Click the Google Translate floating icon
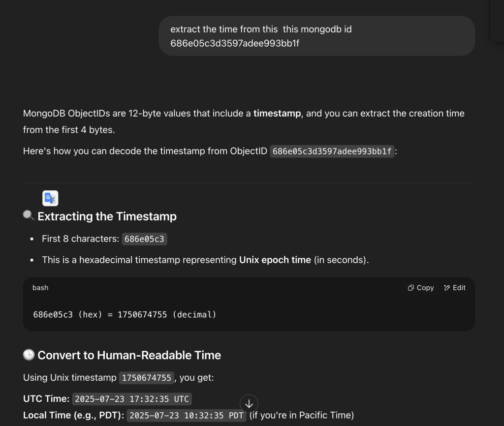 point(50,198)
